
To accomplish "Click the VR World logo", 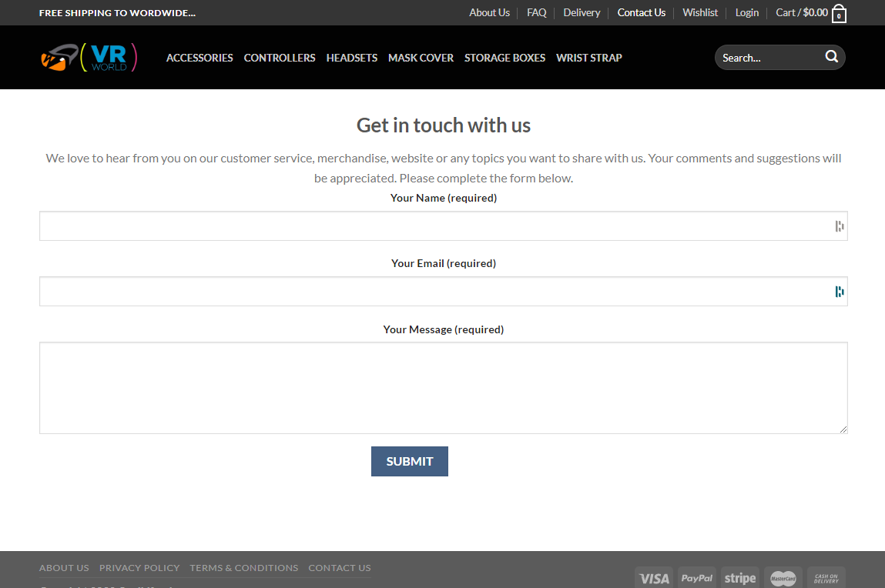I will (89, 58).
